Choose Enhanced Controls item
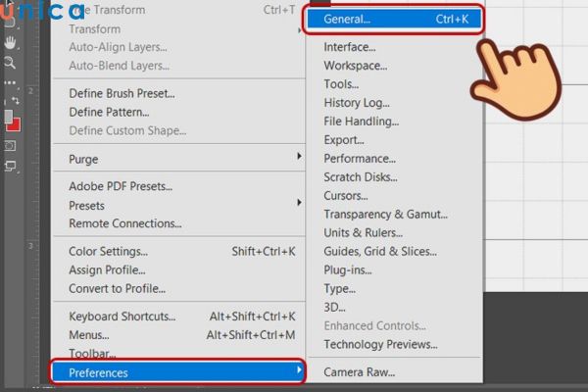The height and width of the screenshot is (392, 588). (x=394, y=326)
